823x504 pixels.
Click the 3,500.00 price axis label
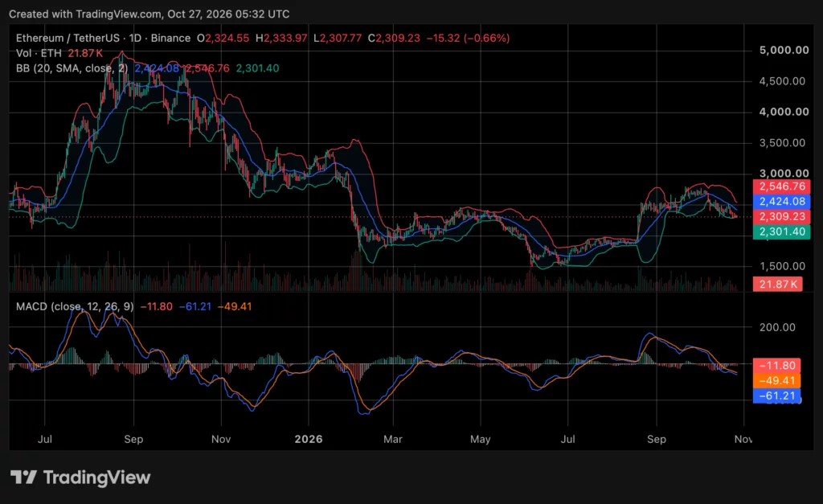pos(782,142)
